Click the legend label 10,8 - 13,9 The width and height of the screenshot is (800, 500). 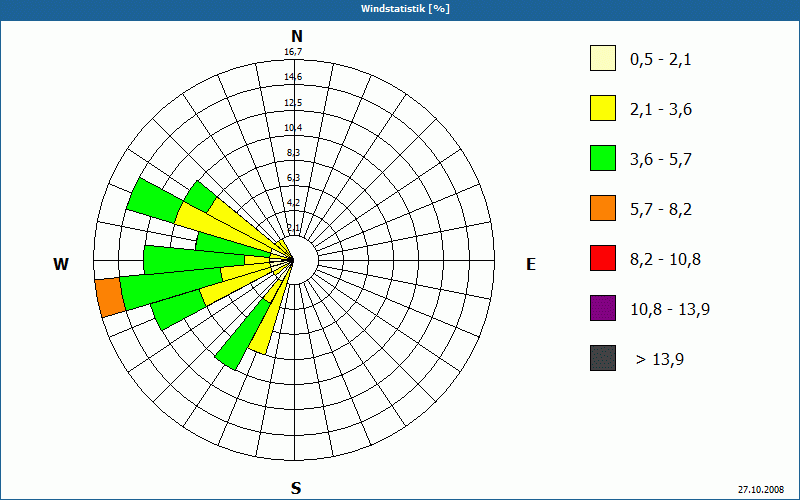(x=670, y=310)
